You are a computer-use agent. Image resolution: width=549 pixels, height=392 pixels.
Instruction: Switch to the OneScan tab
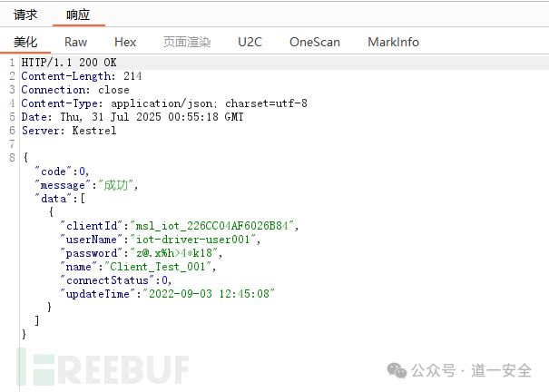click(x=314, y=42)
